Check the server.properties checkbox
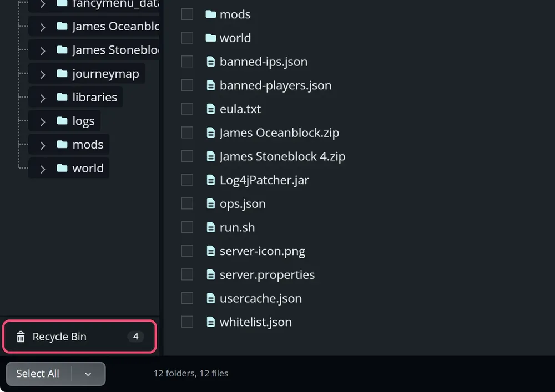Screen dimensions: 555x392 pyautogui.click(x=187, y=274)
